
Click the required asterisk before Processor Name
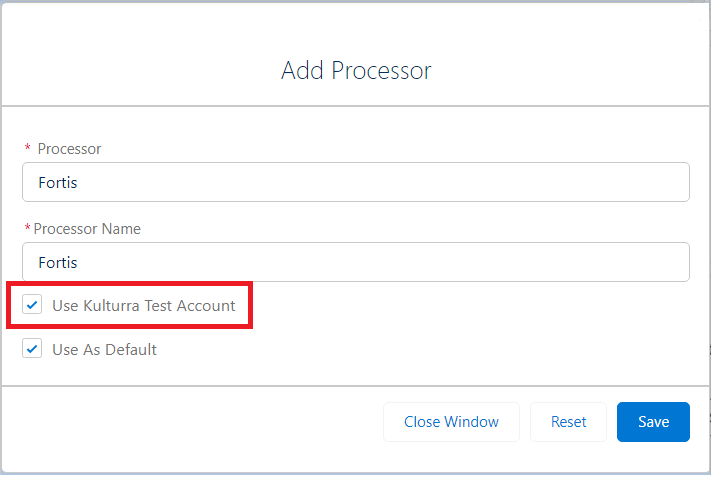28,229
